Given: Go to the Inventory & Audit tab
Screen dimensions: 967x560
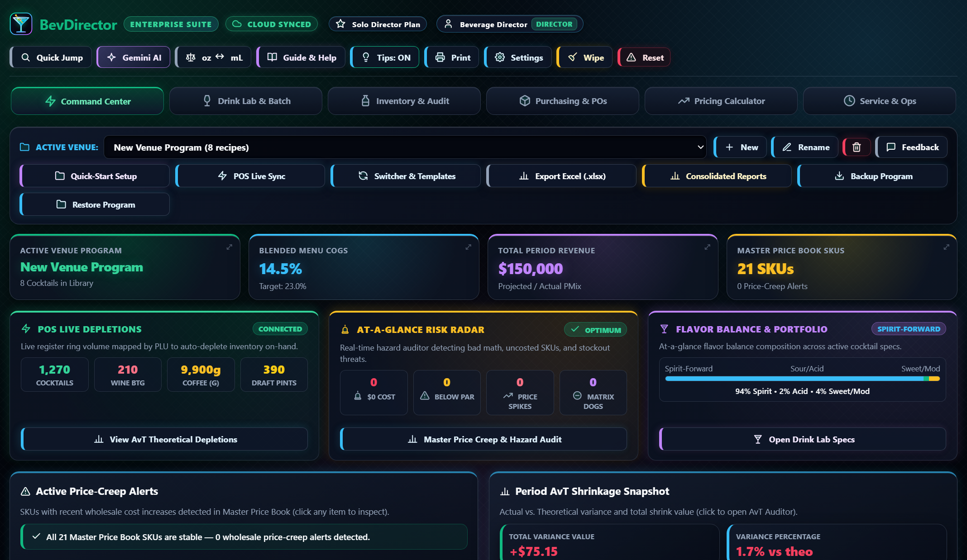Looking at the screenshot, I should pyautogui.click(x=404, y=101).
